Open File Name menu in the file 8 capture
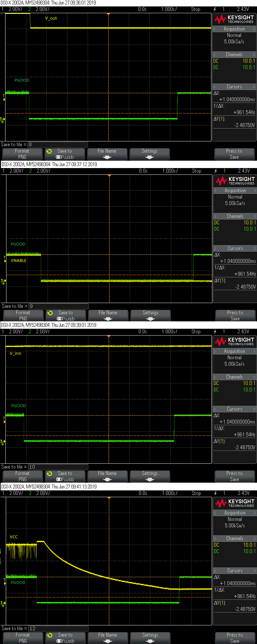Screen dimensions: 257x644 click(x=107, y=154)
